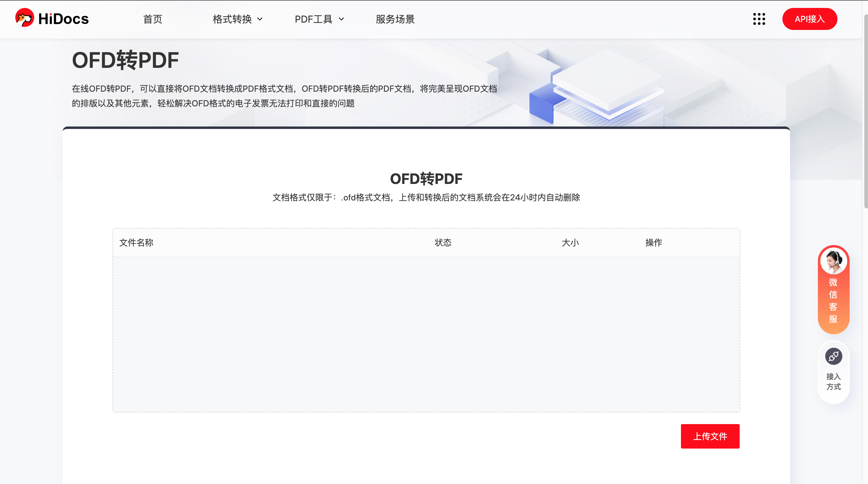Click the 接入方式 label
Viewport: 868px width, 484px height.
coord(834,382)
